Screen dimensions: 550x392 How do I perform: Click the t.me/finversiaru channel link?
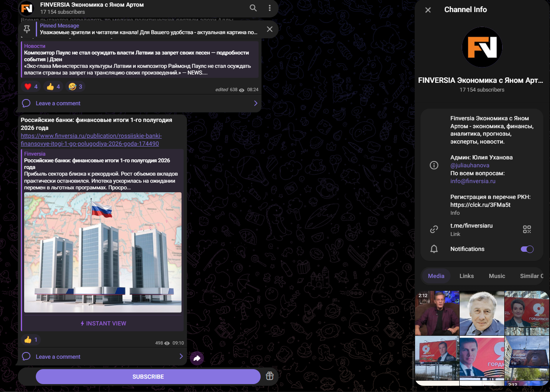pos(471,226)
